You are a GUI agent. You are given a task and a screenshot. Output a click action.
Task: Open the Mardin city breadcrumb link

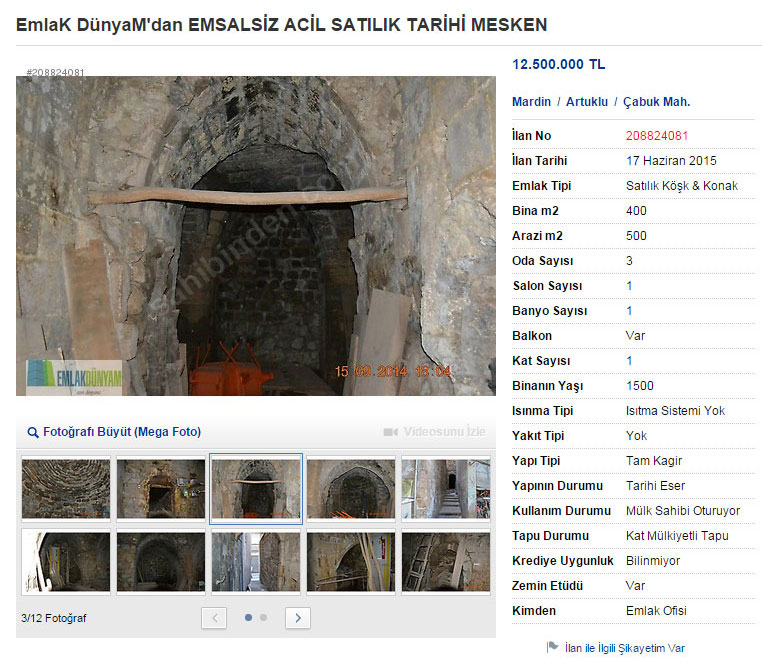coord(531,102)
